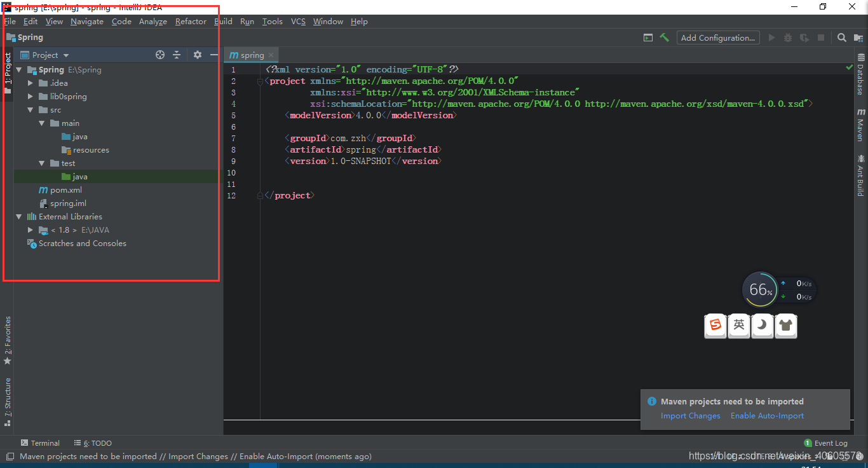The height and width of the screenshot is (468, 868).
Task: Collapse the test folder
Action: 42,163
